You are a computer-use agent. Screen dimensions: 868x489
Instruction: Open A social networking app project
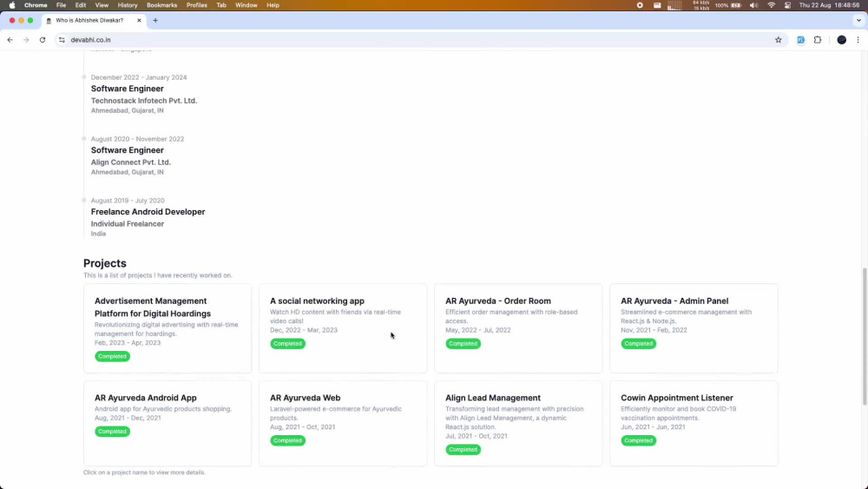pos(317,301)
